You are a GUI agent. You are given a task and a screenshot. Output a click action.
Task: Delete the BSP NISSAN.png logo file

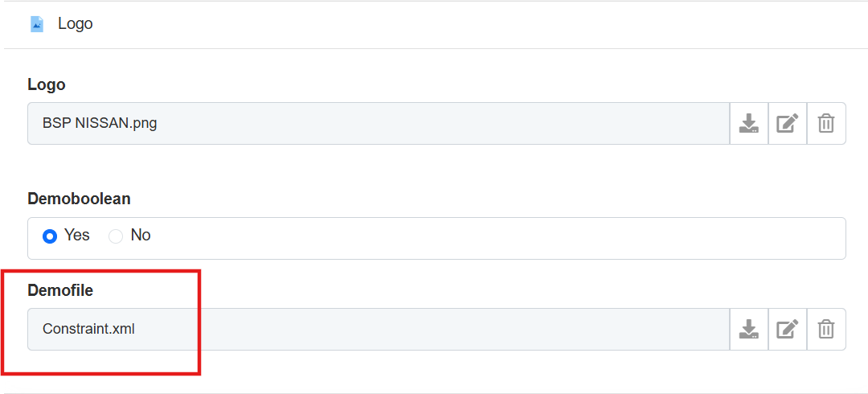tap(826, 124)
